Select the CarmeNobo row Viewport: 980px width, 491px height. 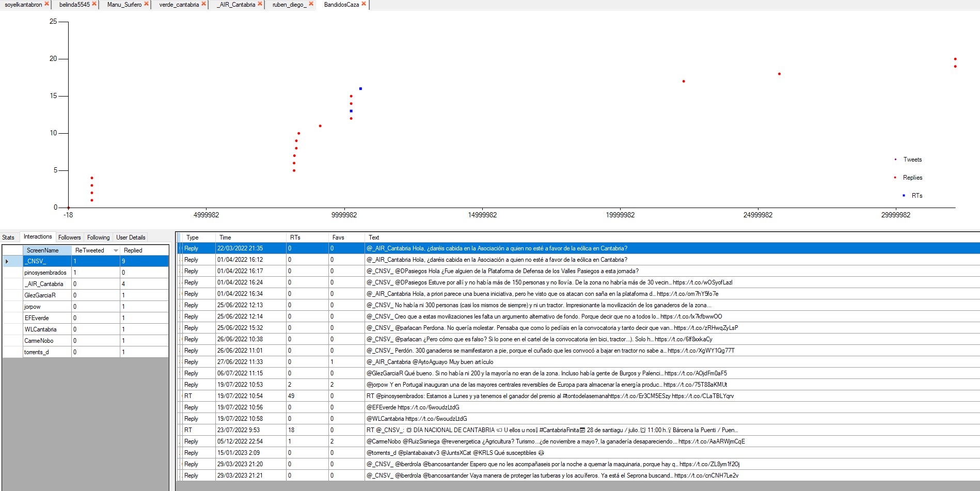click(85, 341)
